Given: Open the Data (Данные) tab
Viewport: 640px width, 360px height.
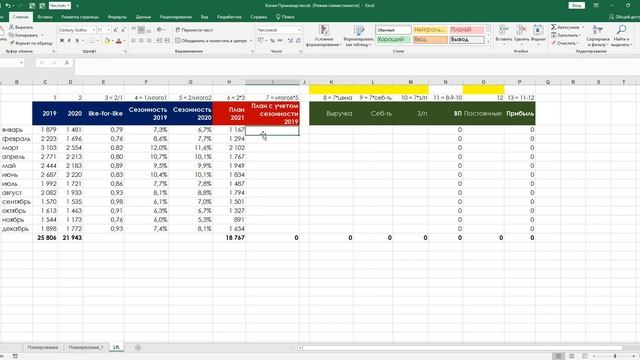Looking at the screenshot, I should tap(143, 17).
